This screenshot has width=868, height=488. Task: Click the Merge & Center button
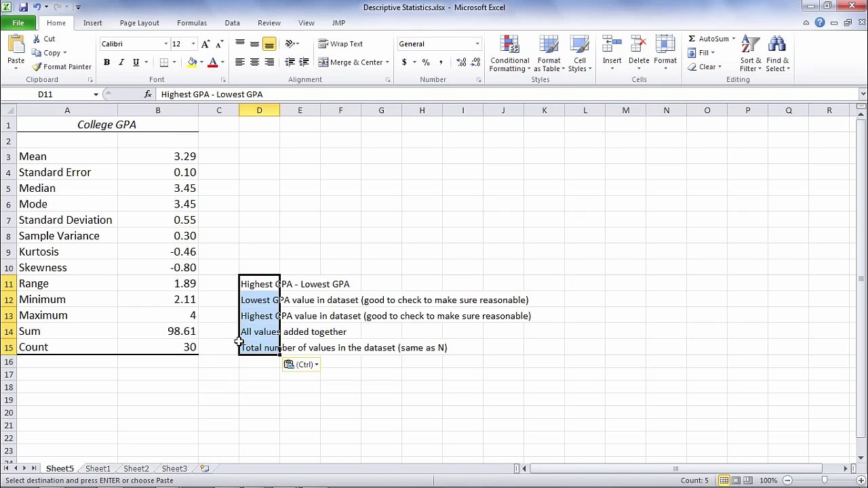tap(351, 62)
